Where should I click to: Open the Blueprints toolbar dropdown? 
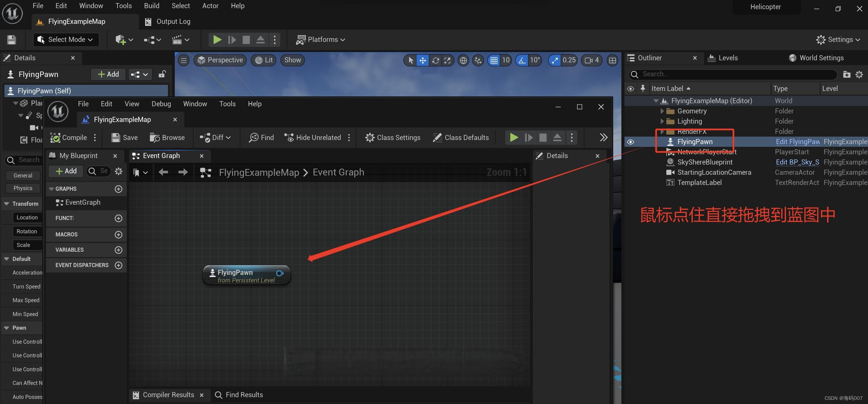[x=152, y=40]
